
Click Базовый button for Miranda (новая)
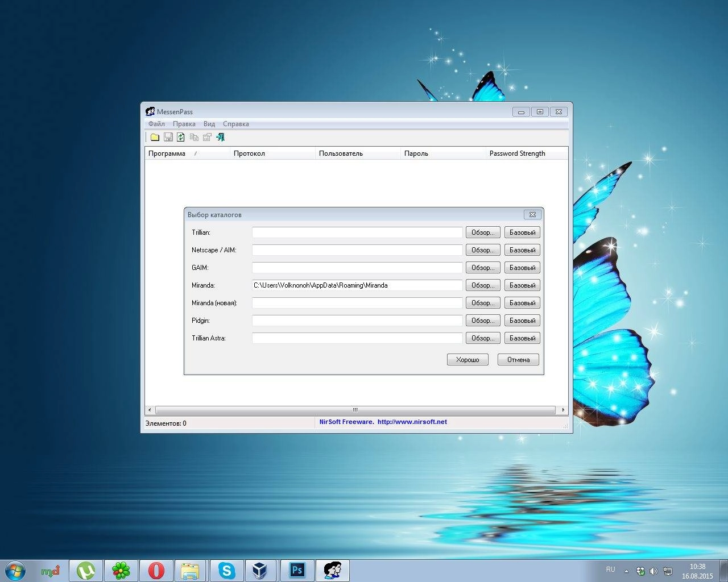coord(522,303)
